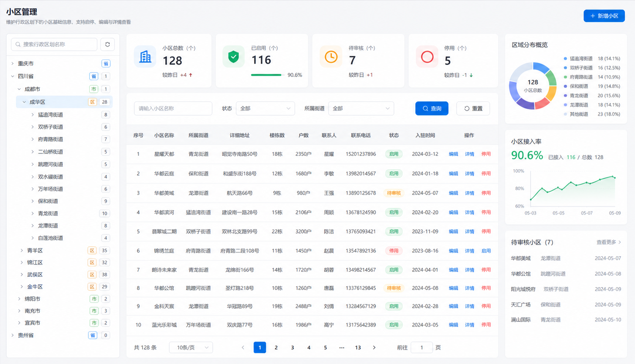Image resolution: width=635 pixels, height=364 pixels.
Task: Go to page 13
Action: (358, 348)
